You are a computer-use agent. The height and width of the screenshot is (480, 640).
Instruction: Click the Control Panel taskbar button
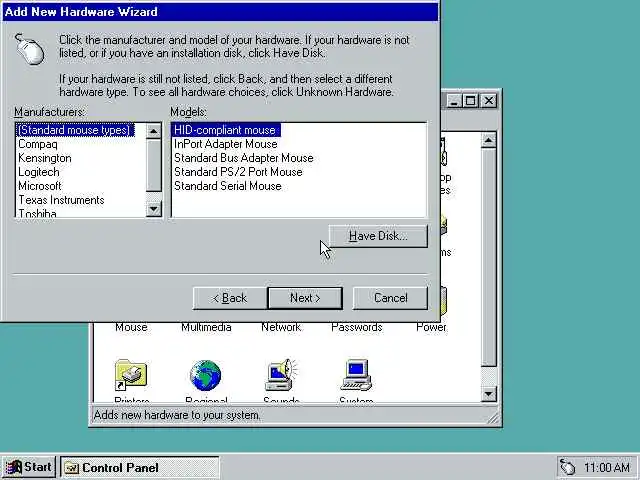140,467
